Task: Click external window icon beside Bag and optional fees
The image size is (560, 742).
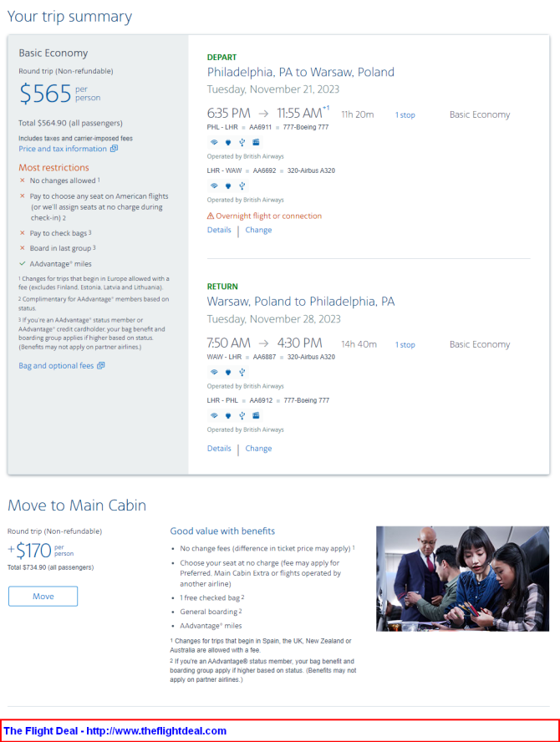Action: point(101,365)
